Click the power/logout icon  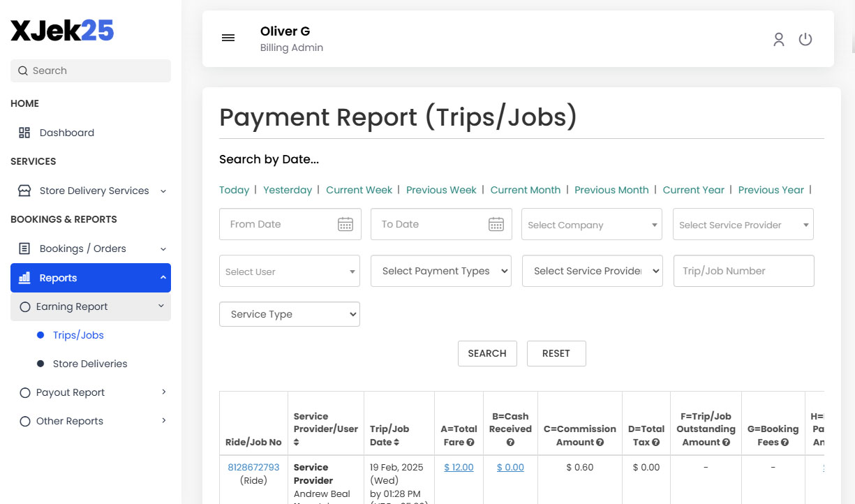coord(805,39)
